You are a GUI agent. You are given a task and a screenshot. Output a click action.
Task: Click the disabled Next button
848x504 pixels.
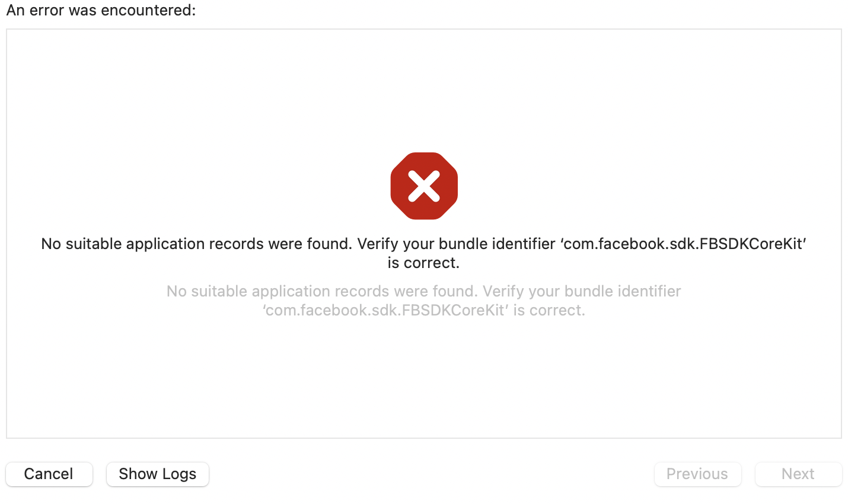[x=798, y=474]
